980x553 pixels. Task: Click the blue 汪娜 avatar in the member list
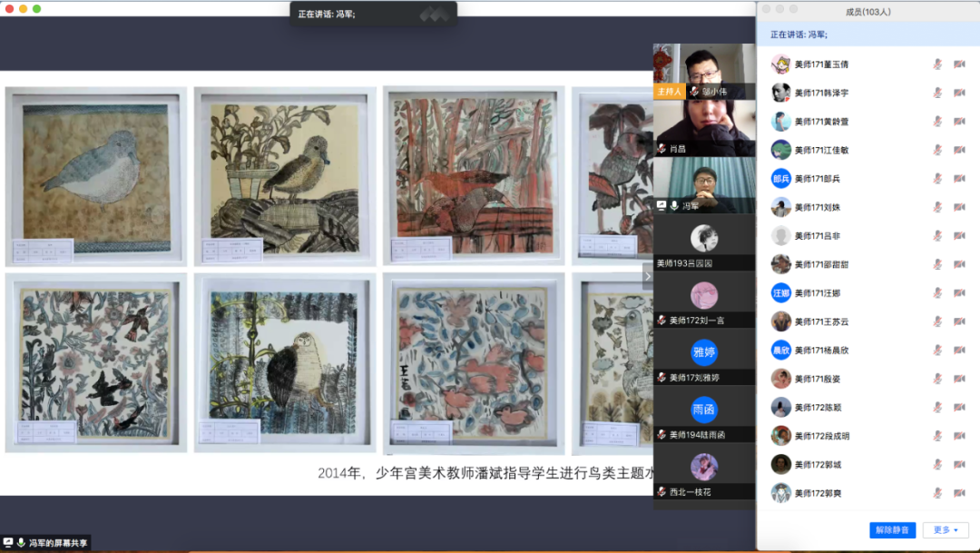[780, 293]
